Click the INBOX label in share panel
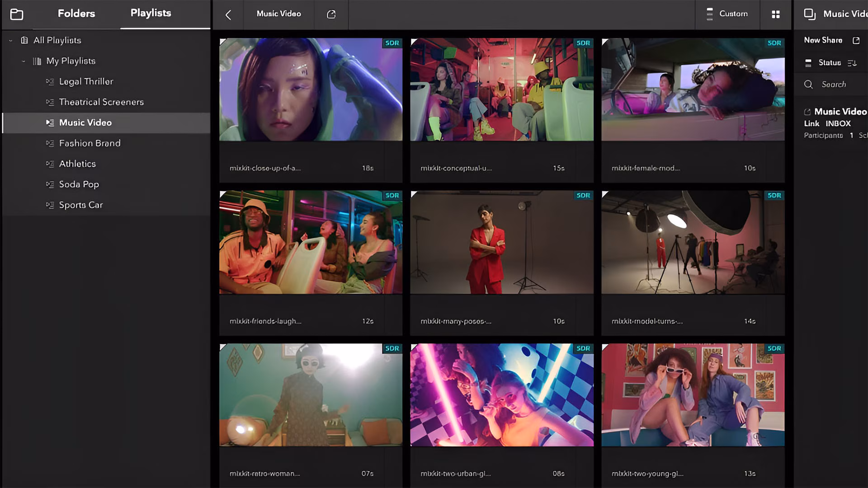Viewport: 868px width, 488px height. [838, 124]
